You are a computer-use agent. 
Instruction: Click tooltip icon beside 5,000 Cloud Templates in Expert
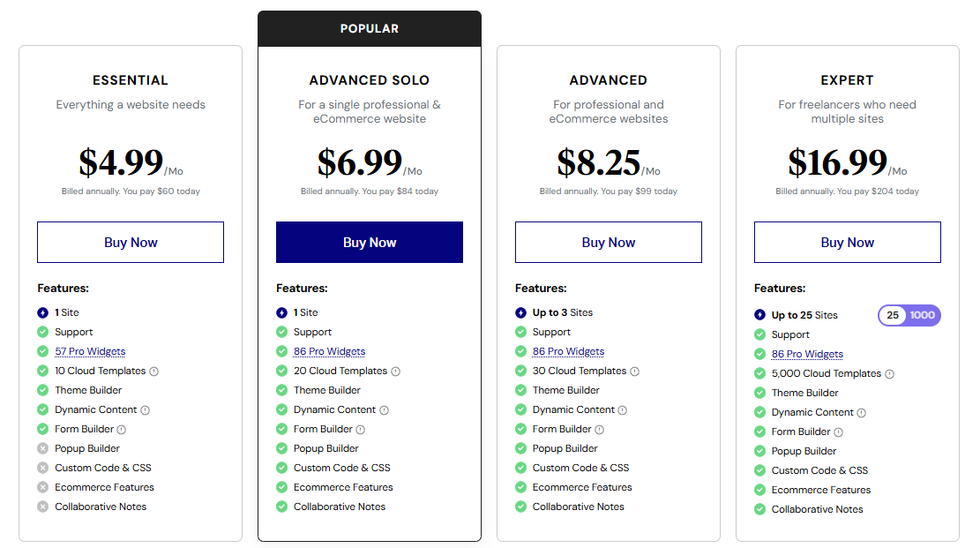coord(891,373)
